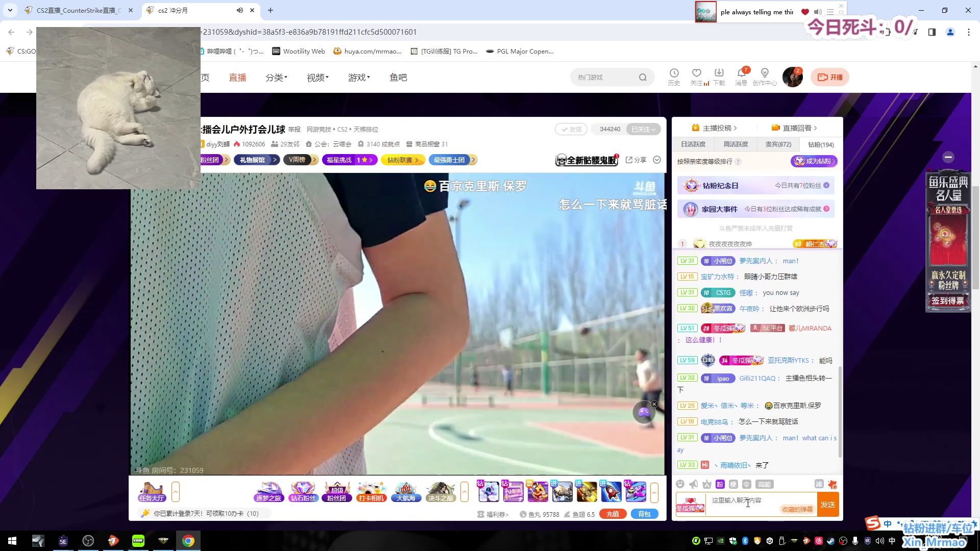Expand the arrow next to 任务大厅

(176, 492)
